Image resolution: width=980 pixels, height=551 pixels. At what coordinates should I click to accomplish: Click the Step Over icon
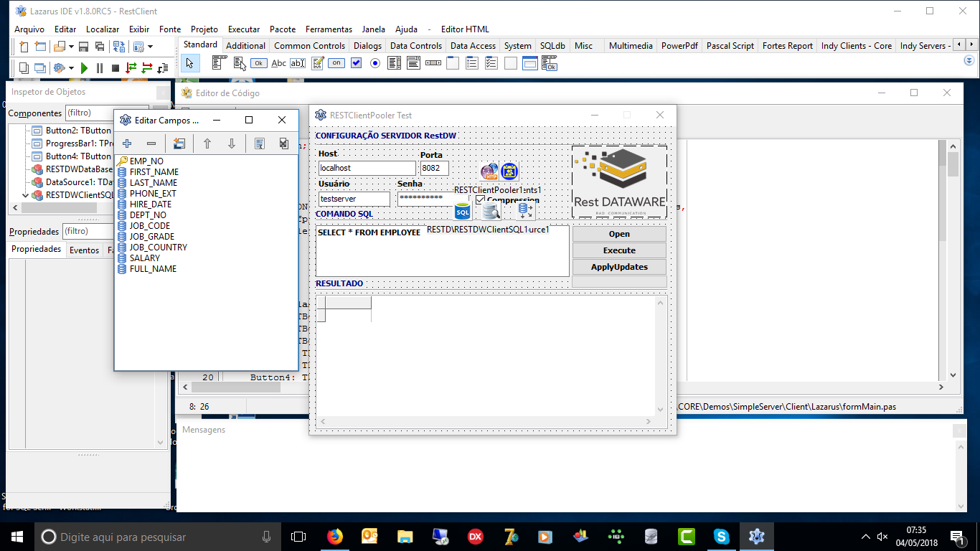click(x=147, y=68)
